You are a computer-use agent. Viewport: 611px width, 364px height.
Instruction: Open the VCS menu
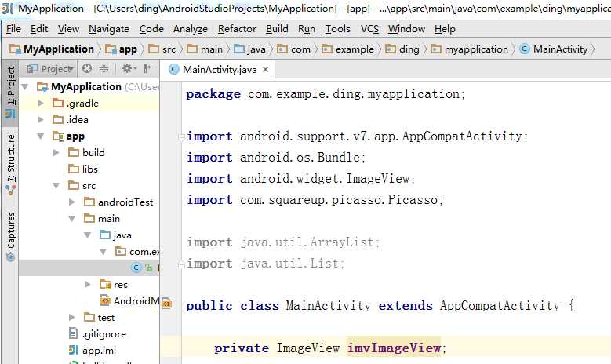pos(369,29)
